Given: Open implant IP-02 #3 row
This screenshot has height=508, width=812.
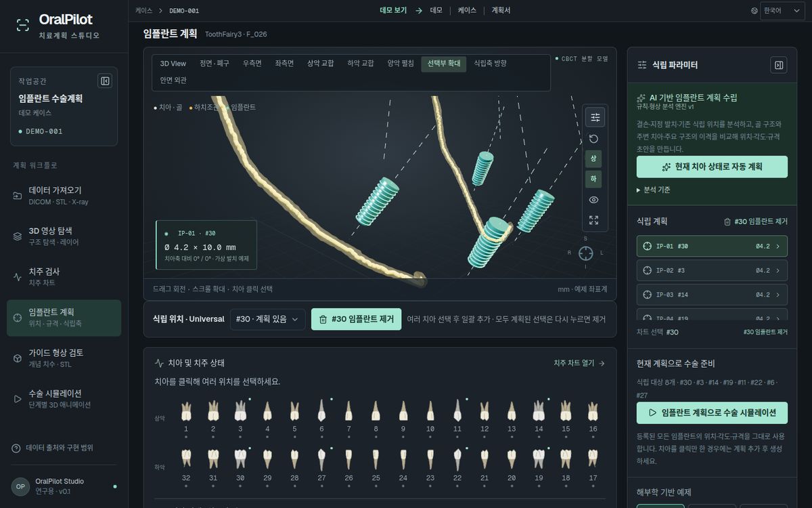Looking at the screenshot, I should click(712, 270).
